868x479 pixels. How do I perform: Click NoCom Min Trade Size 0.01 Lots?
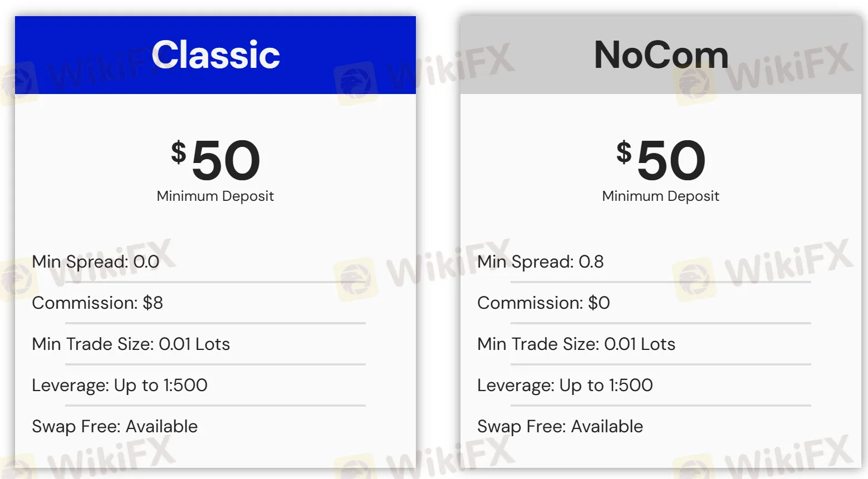click(x=576, y=344)
